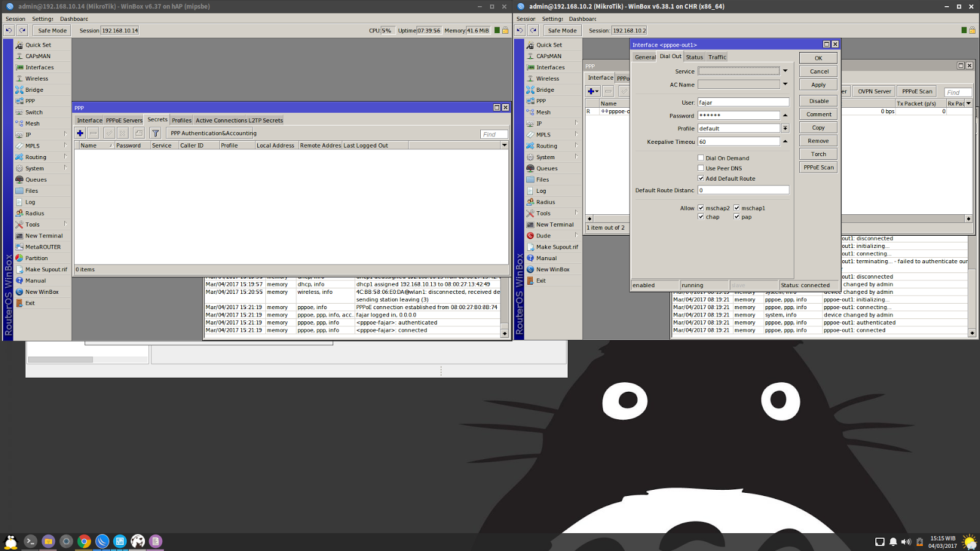
Task: Click the minus remove icon in left PPP Secrets toolbar
Action: pos(94,133)
